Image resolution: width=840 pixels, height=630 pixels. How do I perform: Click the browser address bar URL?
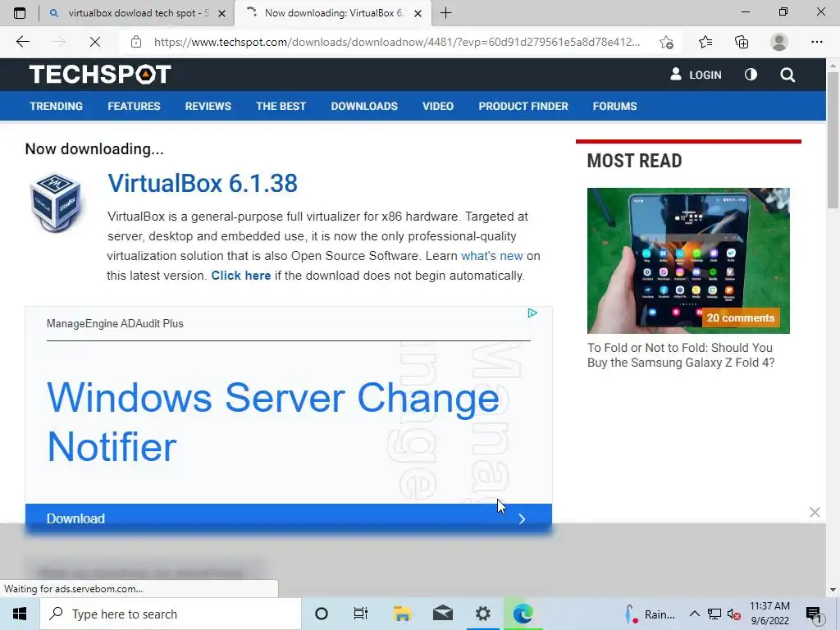[x=397, y=42]
